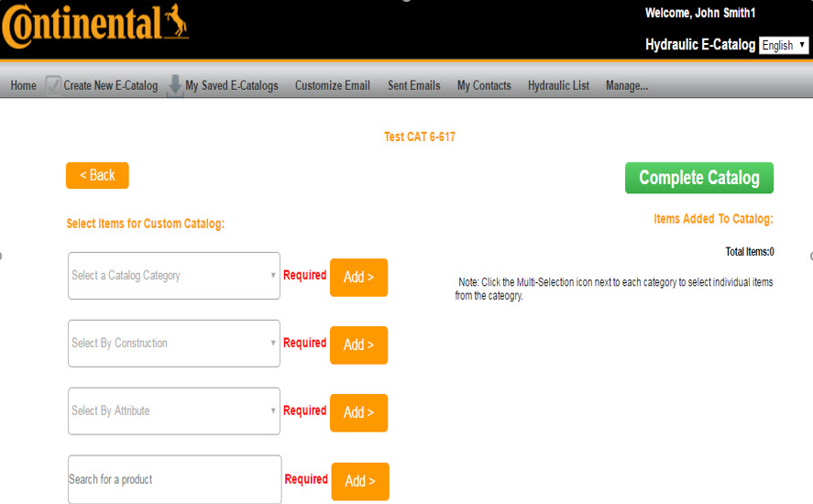Open the Hydraulic List menu
Viewport: 813px width, 504px height.
point(558,86)
